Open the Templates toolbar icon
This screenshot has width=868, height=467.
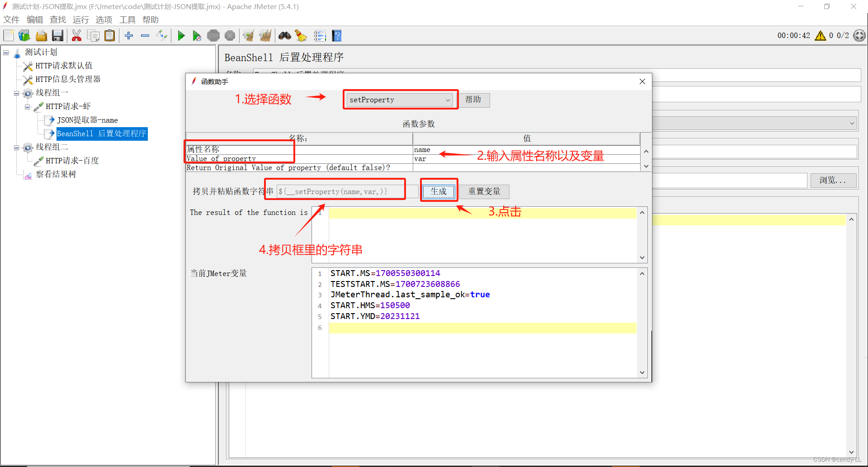(x=24, y=36)
